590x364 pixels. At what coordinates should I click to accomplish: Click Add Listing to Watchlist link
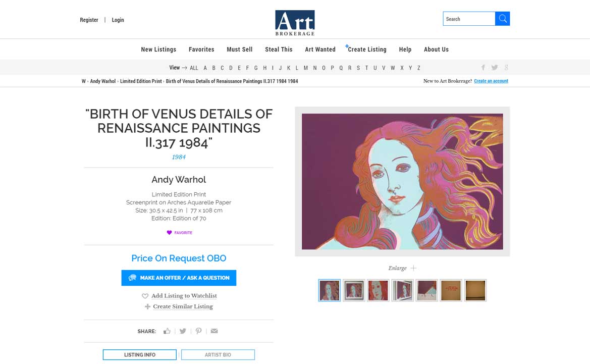point(184,296)
